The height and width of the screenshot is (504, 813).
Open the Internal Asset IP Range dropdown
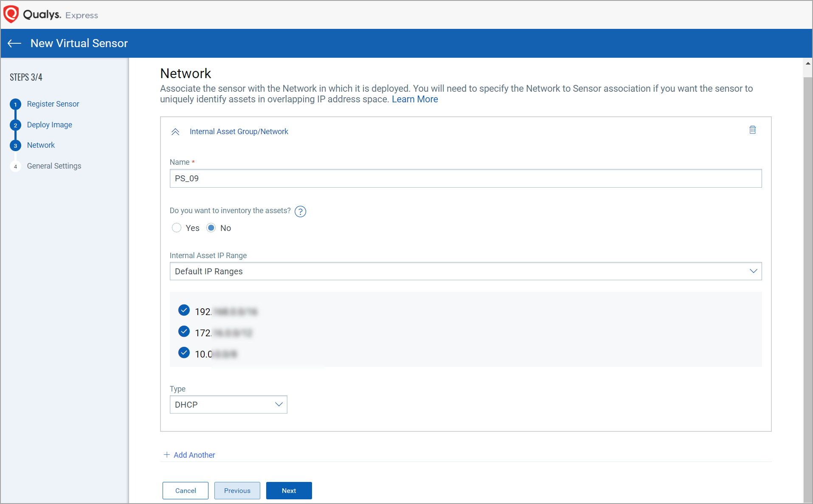(465, 271)
